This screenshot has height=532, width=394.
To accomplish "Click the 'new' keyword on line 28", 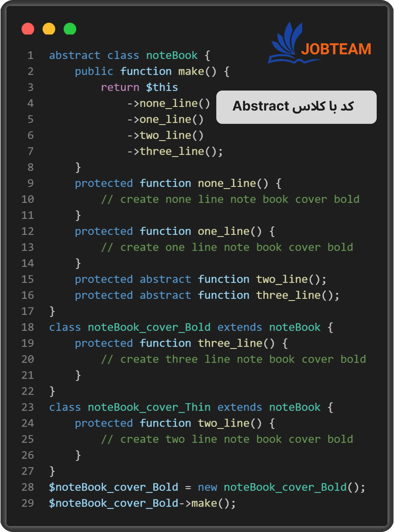I will point(207,487).
